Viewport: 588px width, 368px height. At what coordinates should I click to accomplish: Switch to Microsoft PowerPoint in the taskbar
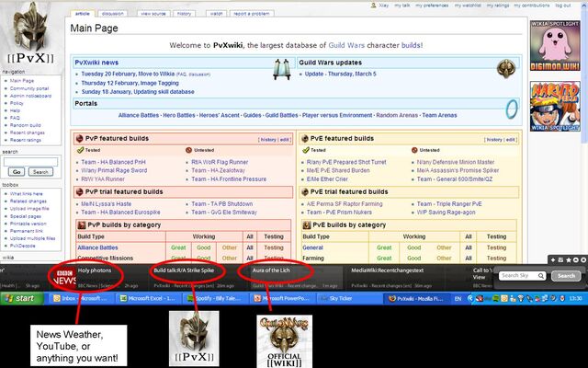pos(283,298)
